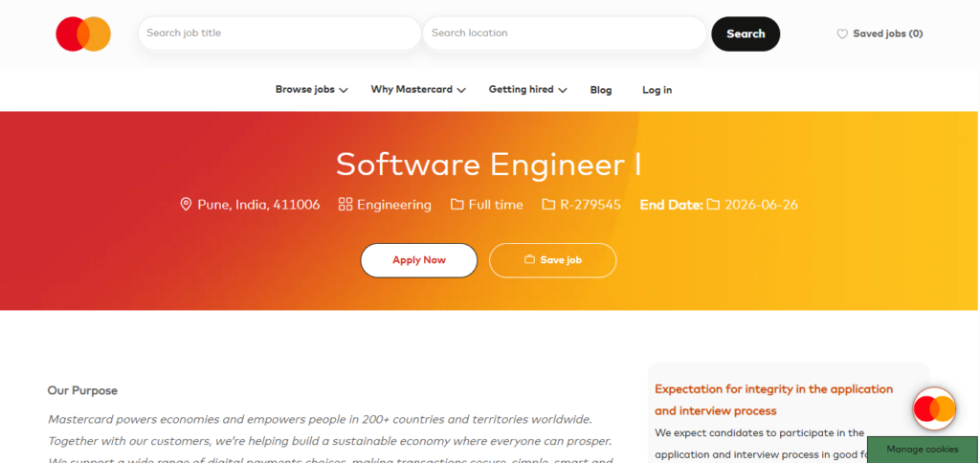Click the date 2026-06-26
The width and height of the screenshot is (980, 463).
point(761,205)
